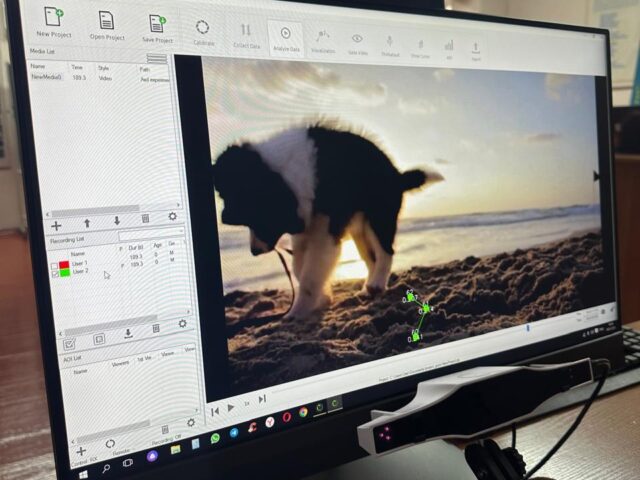
Task: Start the Calibrate tool
Action: coord(203,28)
